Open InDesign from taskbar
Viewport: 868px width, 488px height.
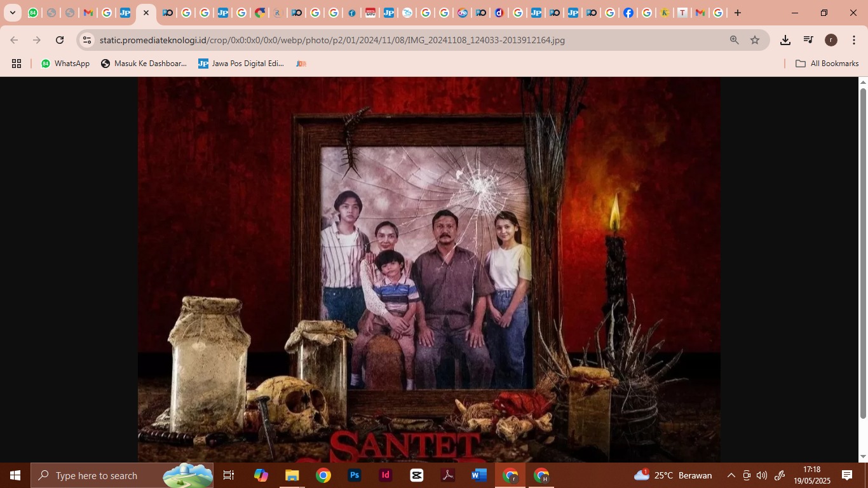click(x=385, y=475)
